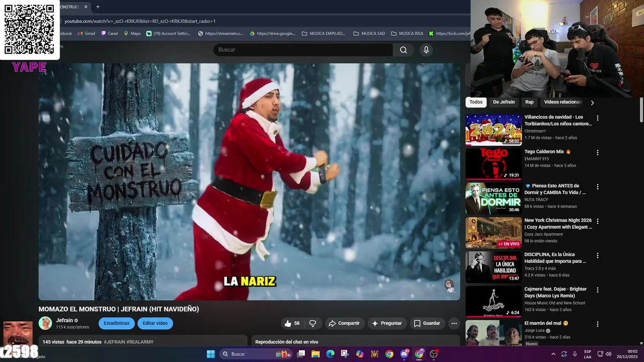Save video with the Guardar button

click(427, 323)
